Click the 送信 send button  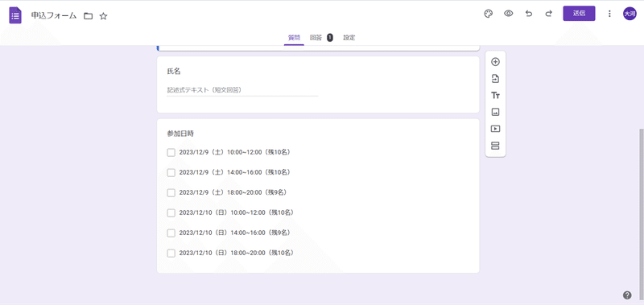pos(579,14)
